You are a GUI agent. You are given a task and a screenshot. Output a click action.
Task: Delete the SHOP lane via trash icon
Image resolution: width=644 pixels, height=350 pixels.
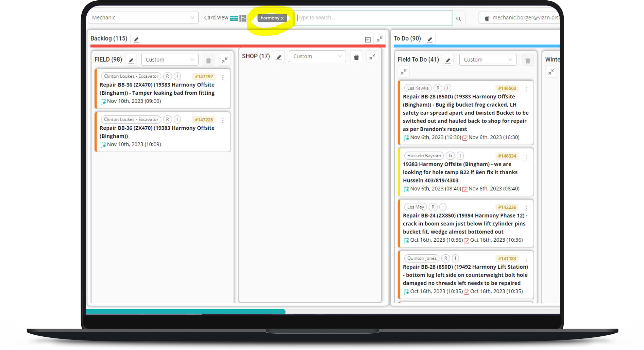(356, 57)
